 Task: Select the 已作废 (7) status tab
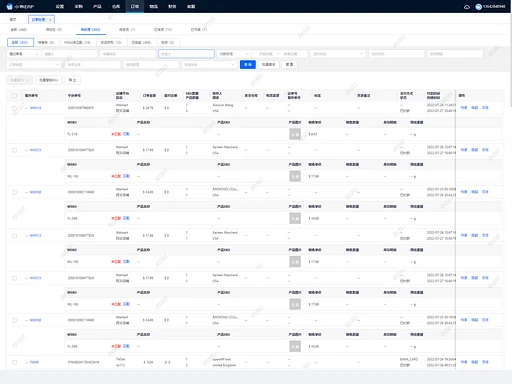click(199, 30)
